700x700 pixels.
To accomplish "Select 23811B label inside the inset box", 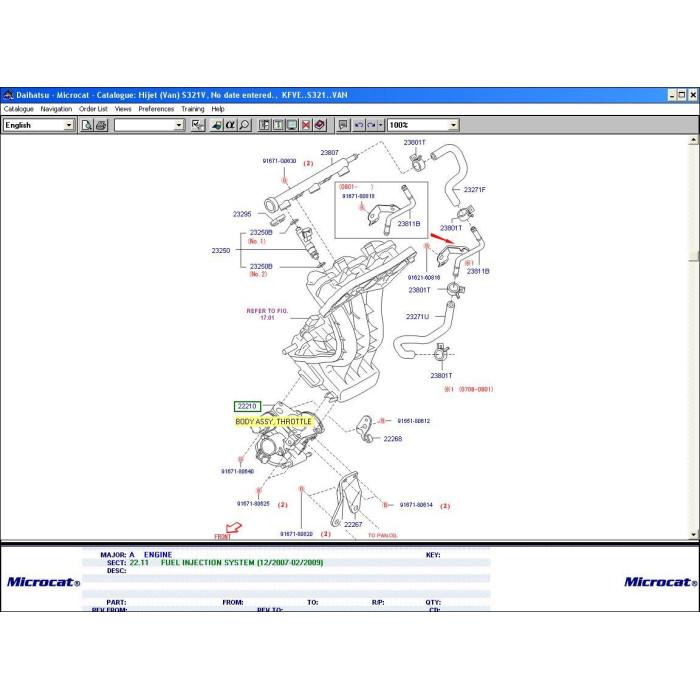I will click(409, 224).
